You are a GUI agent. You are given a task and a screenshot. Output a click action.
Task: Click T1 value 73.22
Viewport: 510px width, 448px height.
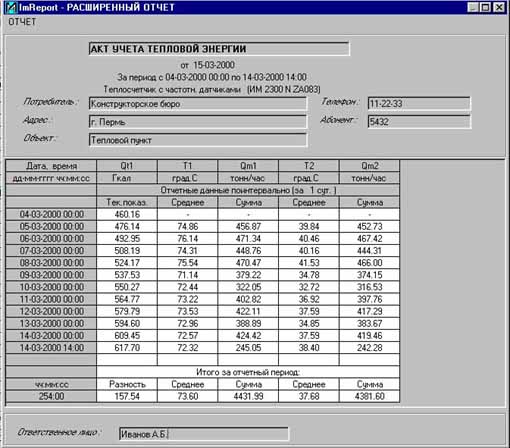click(x=187, y=299)
